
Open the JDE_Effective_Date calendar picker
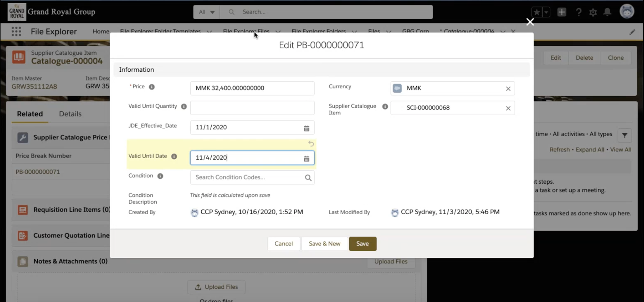[306, 128]
